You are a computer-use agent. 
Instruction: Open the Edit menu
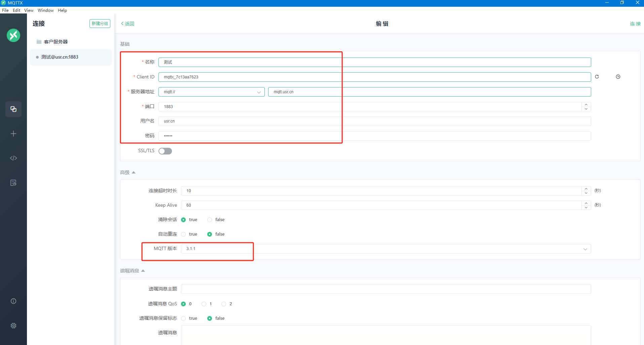pyautogui.click(x=16, y=10)
